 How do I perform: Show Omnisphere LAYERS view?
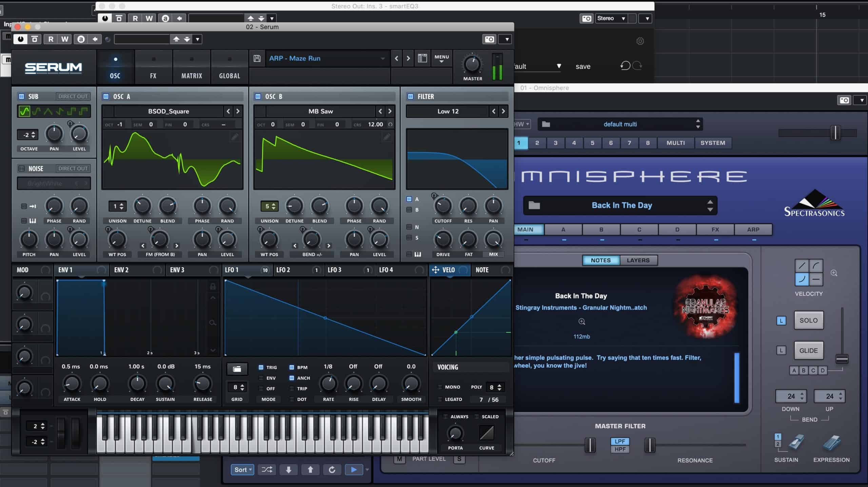(638, 260)
